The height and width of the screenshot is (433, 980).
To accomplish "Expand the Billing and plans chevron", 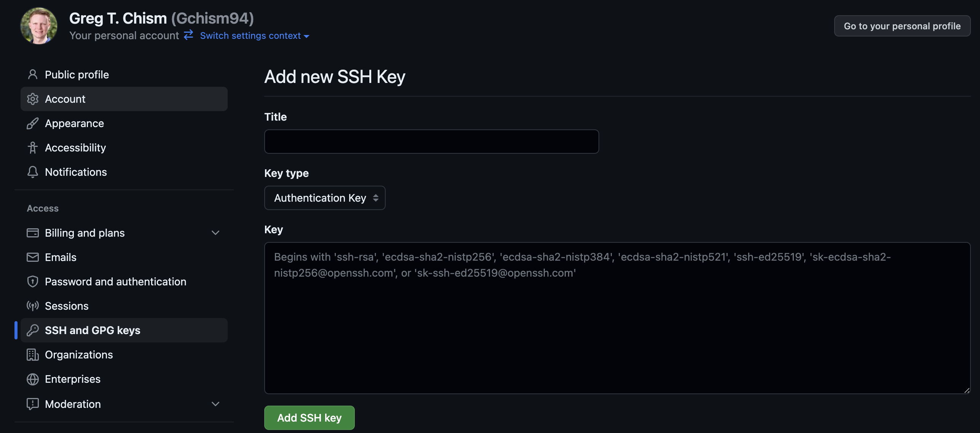I will tap(215, 233).
